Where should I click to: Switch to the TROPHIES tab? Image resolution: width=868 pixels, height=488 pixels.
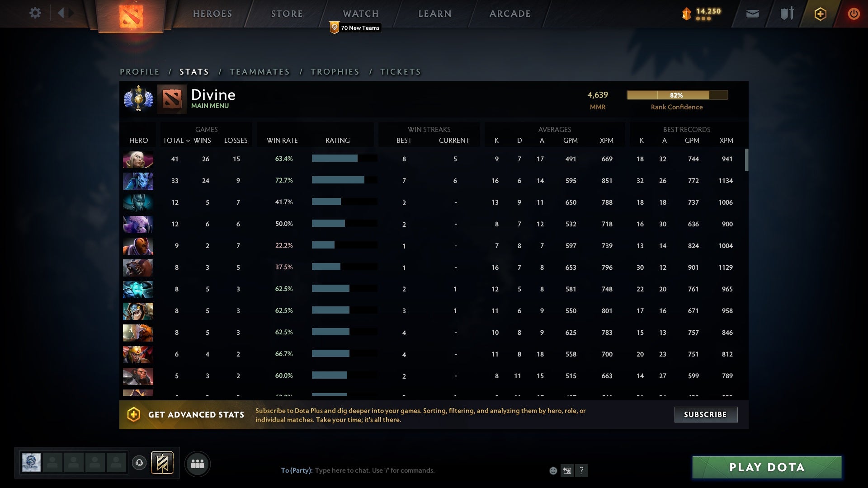tap(335, 71)
